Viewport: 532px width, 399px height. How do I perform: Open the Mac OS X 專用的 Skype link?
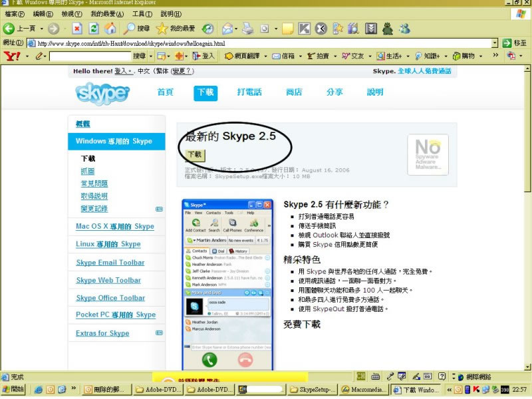pos(115,226)
